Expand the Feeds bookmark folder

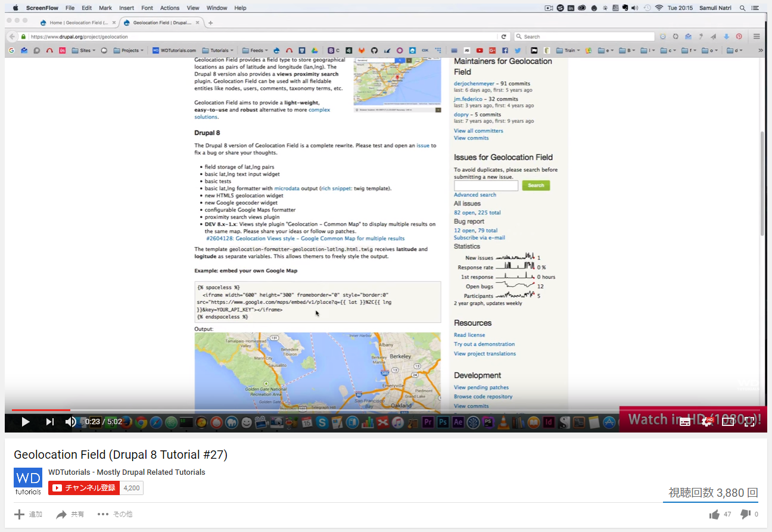(255, 51)
